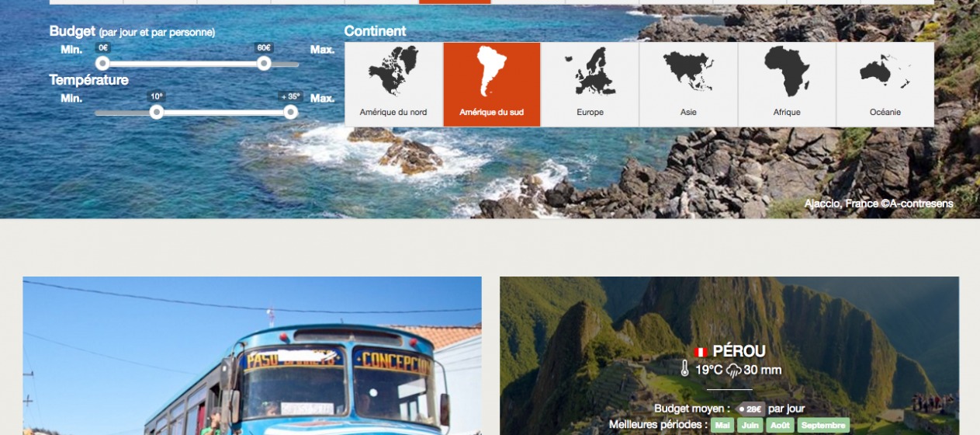980x435 pixels.
Task: Click the Mai best-period tag
Action: tap(723, 426)
